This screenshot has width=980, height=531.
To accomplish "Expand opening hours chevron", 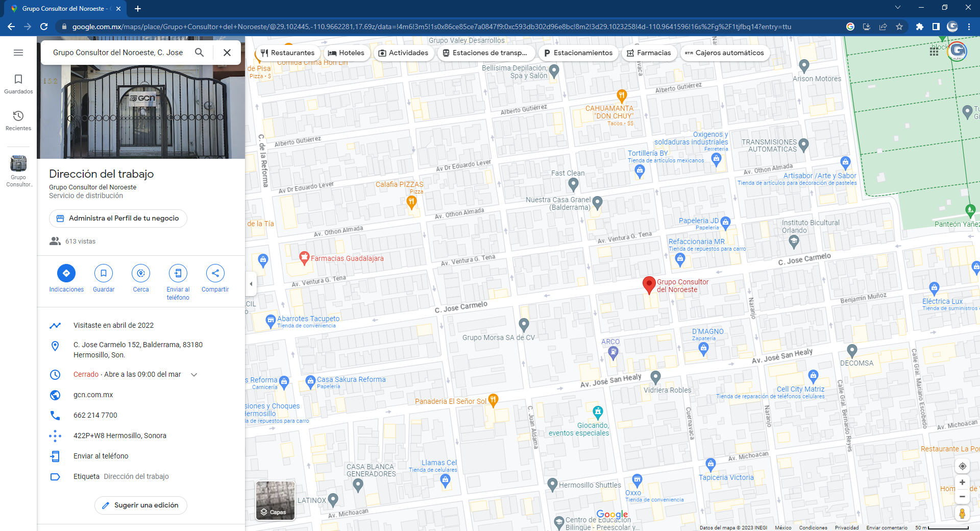I will pyautogui.click(x=194, y=375).
